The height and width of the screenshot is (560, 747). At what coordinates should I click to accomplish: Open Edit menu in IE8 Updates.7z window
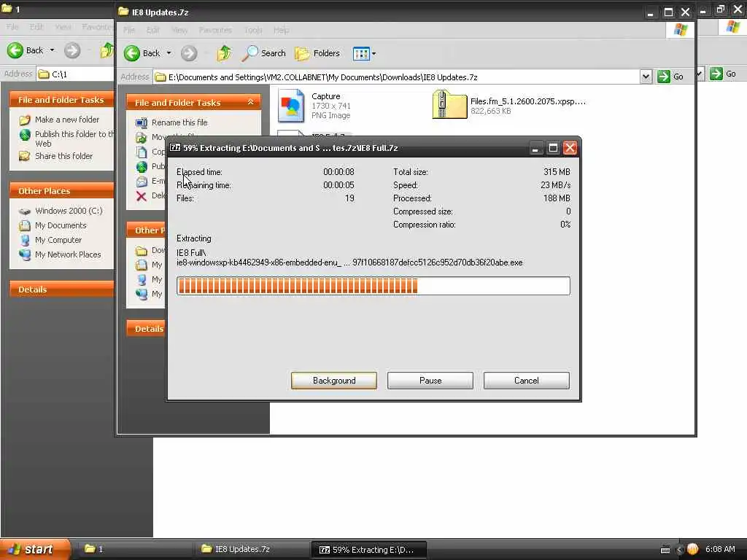click(x=153, y=30)
